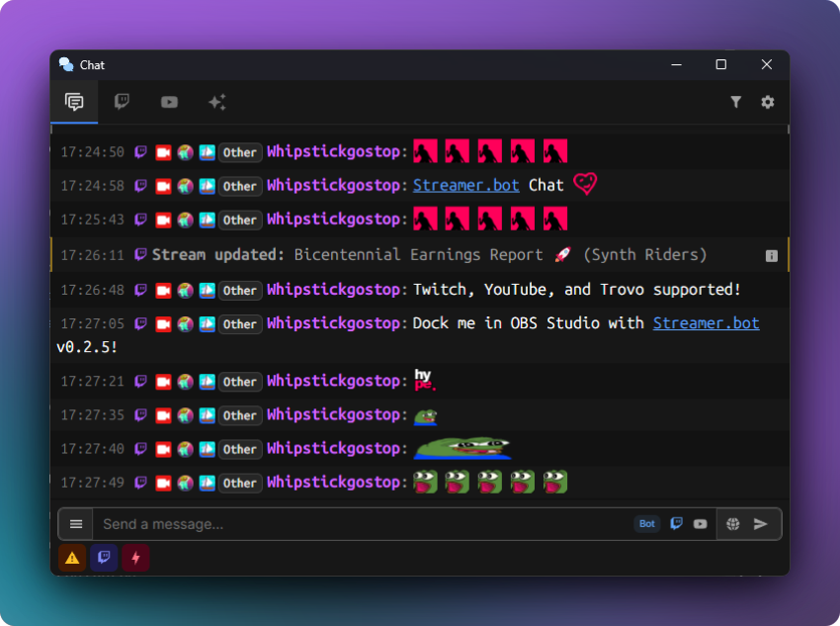This screenshot has width=840, height=626.
Task: Toggle Twitch as a send destination
Action: [676, 523]
